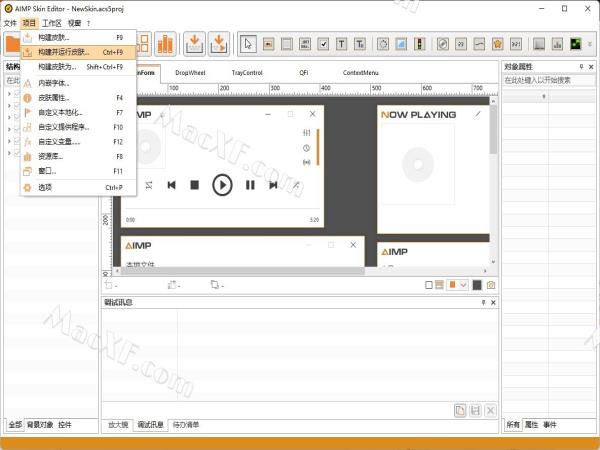Click the copy icon in debug messages panel
Screen dimensions: 600x450
[459, 410]
